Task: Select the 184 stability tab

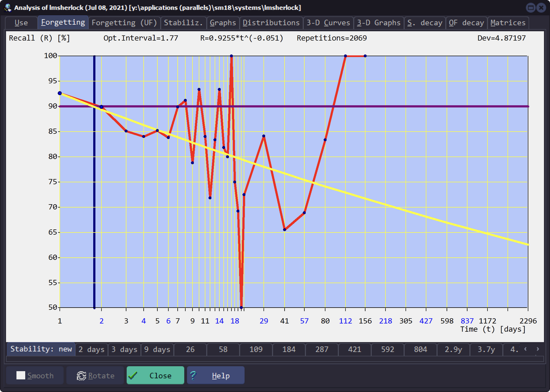Action: [289, 350]
